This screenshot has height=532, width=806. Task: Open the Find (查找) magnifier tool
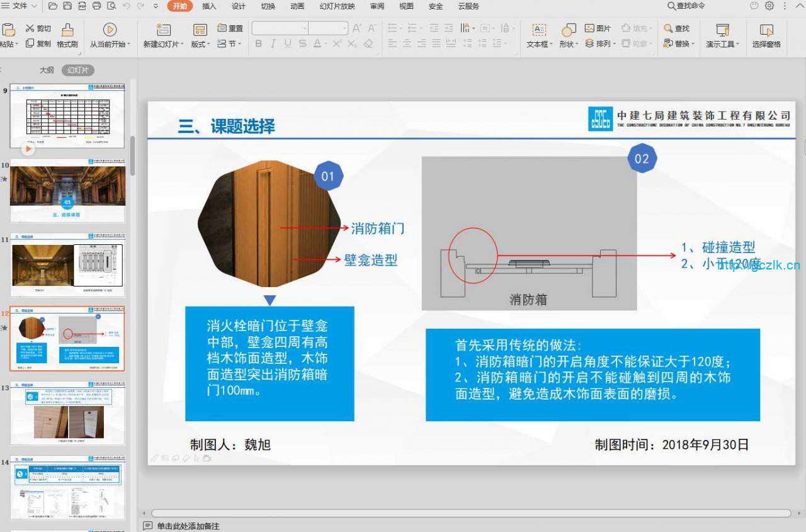(x=669, y=28)
